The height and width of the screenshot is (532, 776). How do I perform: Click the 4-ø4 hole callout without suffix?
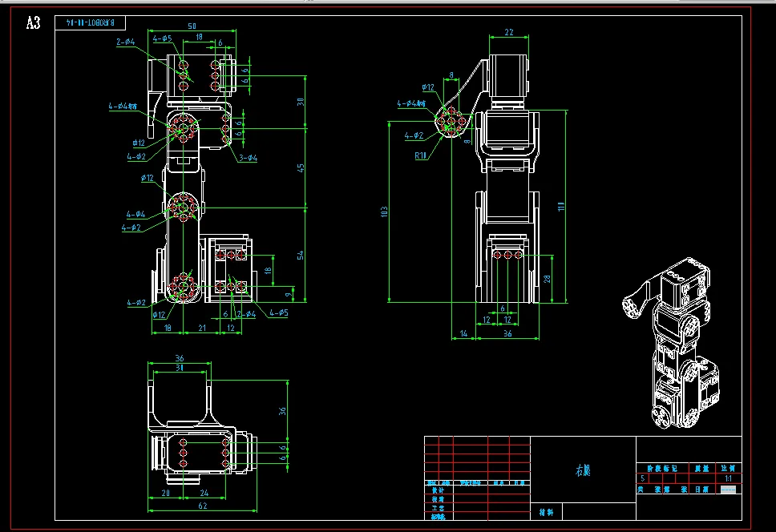point(135,214)
